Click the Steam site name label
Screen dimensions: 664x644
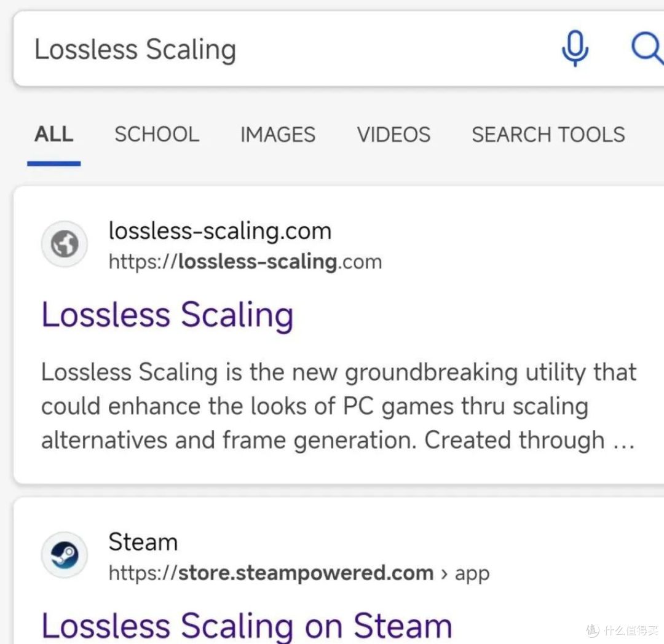143,542
